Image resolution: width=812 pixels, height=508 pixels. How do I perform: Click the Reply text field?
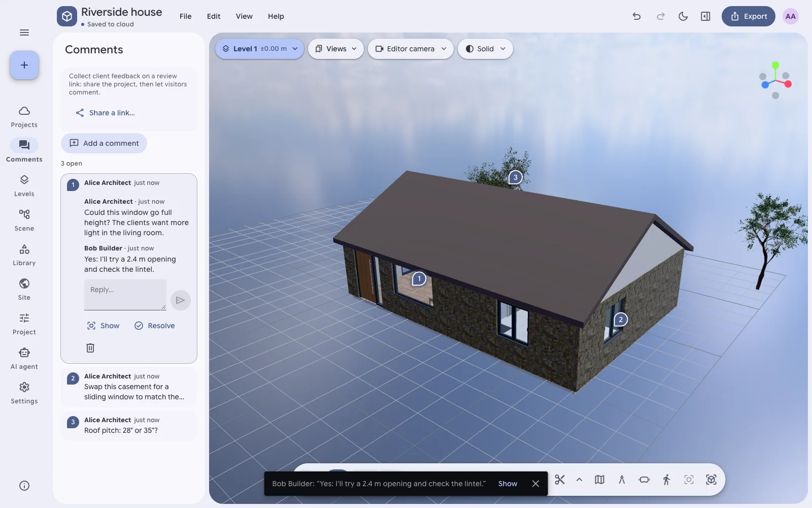[x=125, y=295]
